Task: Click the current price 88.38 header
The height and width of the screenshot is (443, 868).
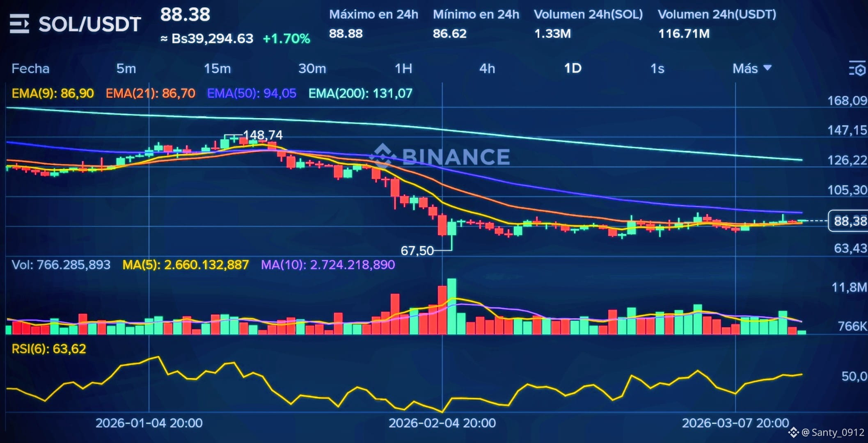Action: click(x=185, y=15)
